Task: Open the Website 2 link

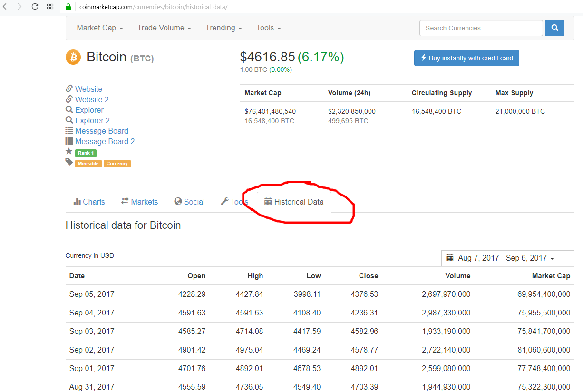Action: point(92,99)
